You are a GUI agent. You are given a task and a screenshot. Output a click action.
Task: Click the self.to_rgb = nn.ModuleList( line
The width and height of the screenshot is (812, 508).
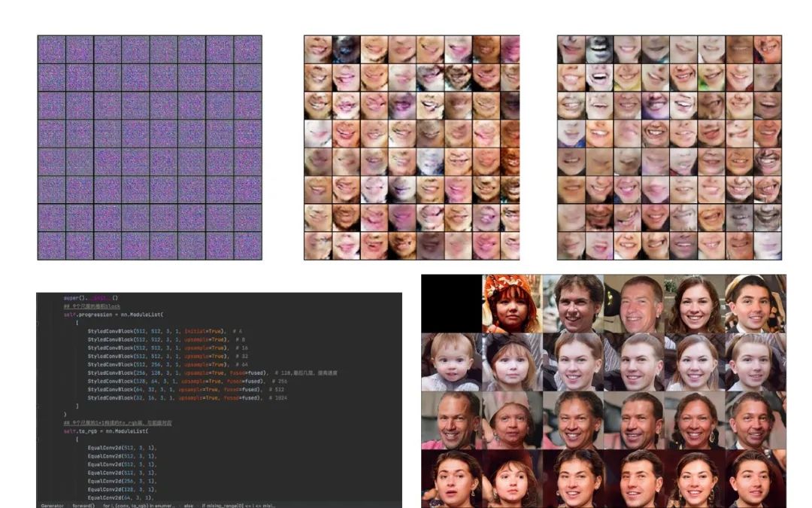(x=106, y=431)
